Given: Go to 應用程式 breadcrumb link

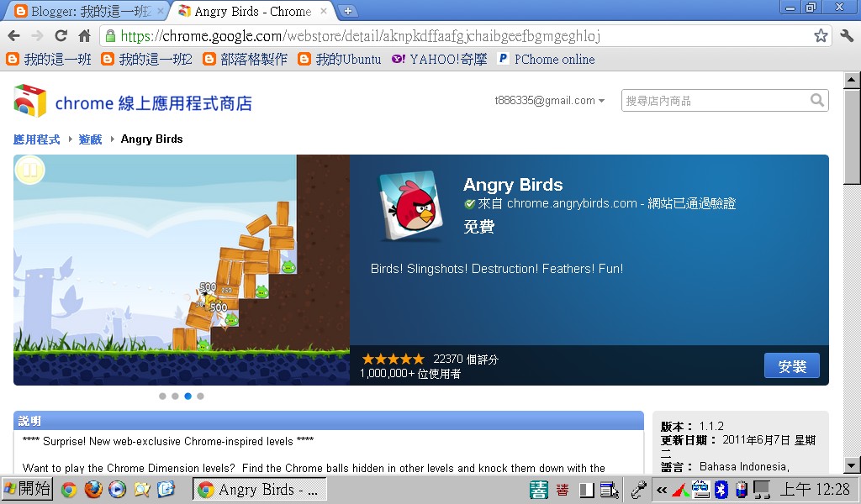Looking at the screenshot, I should [37, 139].
